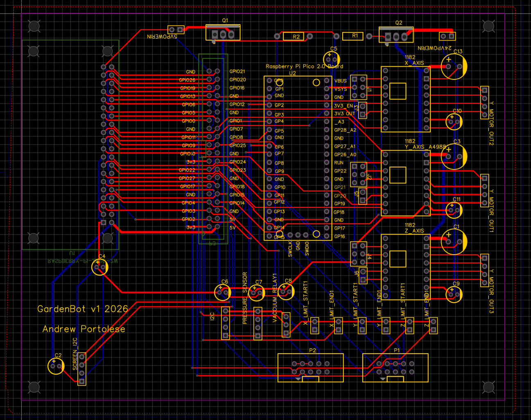Image resolution: width=531 pixels, height=420 pixels.
Task: Select the Q2 transistor footprint
Action: (x=396, y=34)
